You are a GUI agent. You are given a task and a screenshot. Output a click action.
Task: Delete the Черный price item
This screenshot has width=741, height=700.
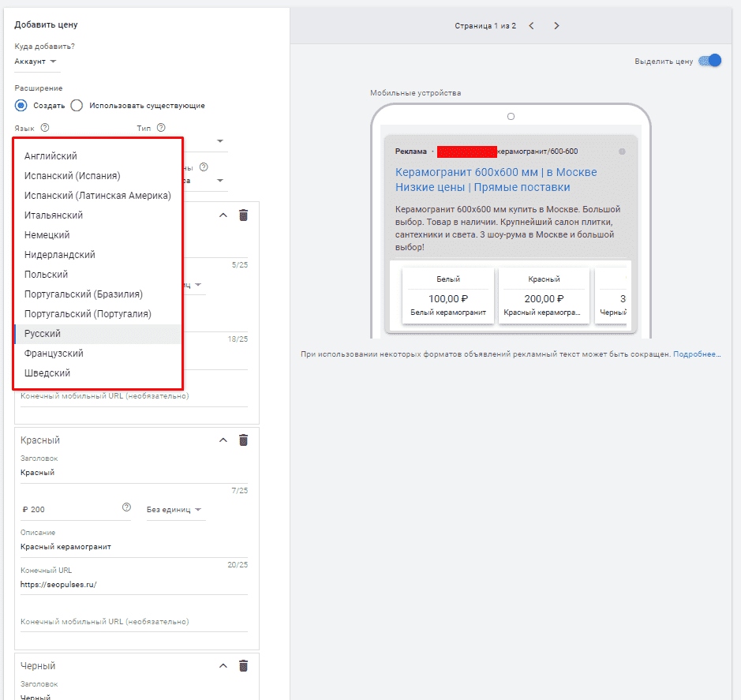pos(243,665)
